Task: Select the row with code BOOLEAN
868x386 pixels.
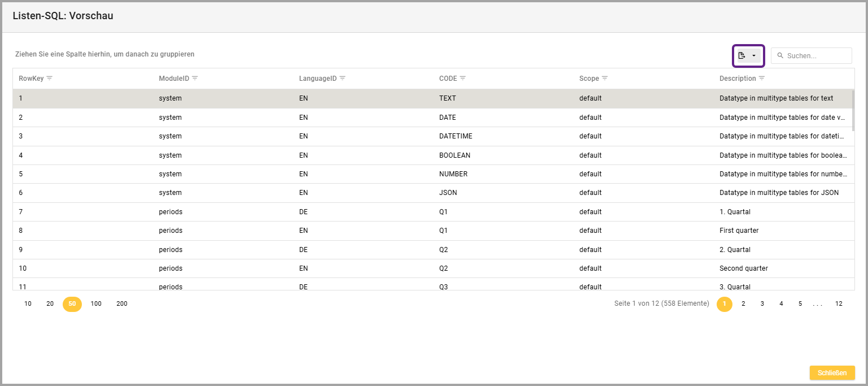Action: [x=454, y=155]
